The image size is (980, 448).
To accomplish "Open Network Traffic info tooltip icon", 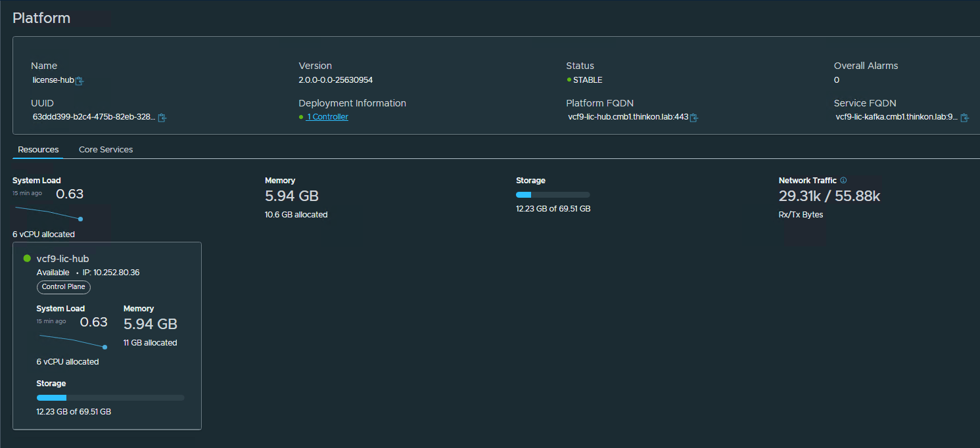I will click(843, 180).
